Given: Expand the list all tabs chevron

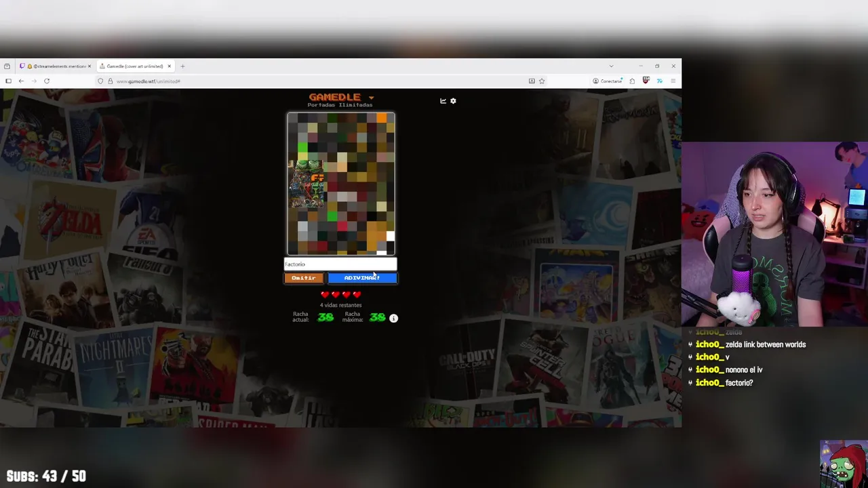Looking at the screenshot, I should point(611,66).
